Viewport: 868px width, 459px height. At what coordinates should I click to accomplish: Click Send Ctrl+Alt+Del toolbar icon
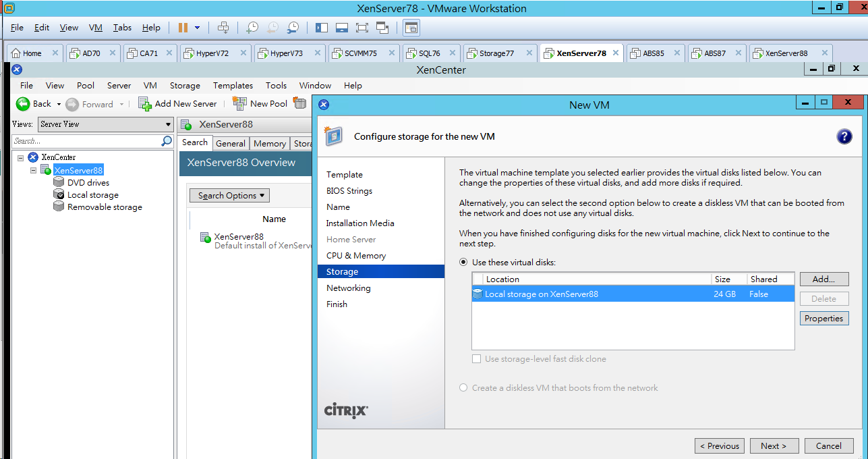tap(223, 28)
